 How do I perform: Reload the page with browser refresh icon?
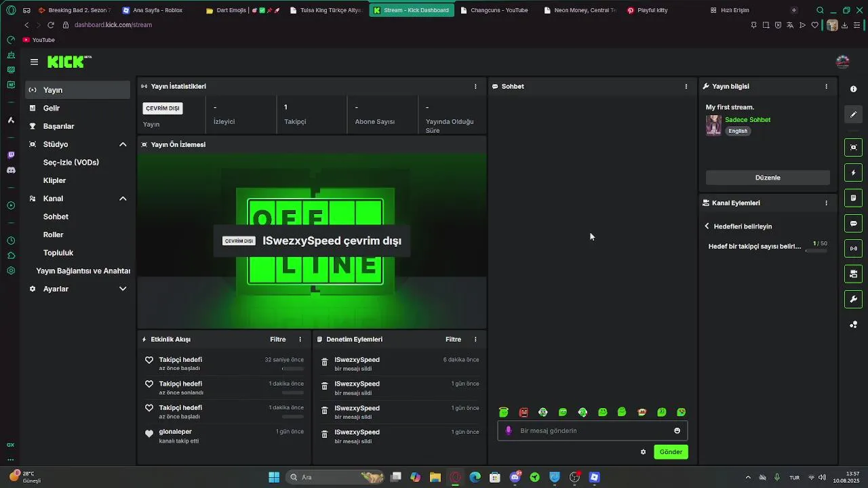pyautogui.click(x=50, y=25)
